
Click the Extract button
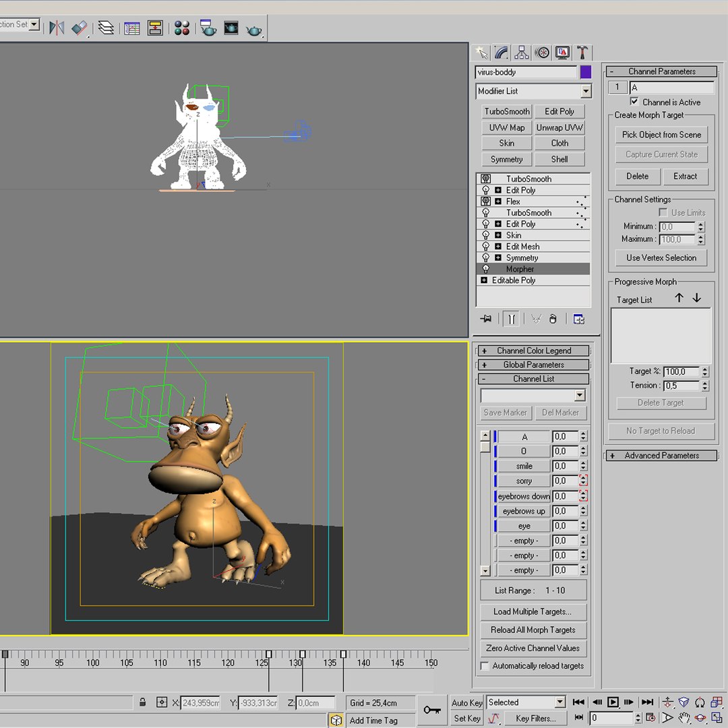pos(685,176)
